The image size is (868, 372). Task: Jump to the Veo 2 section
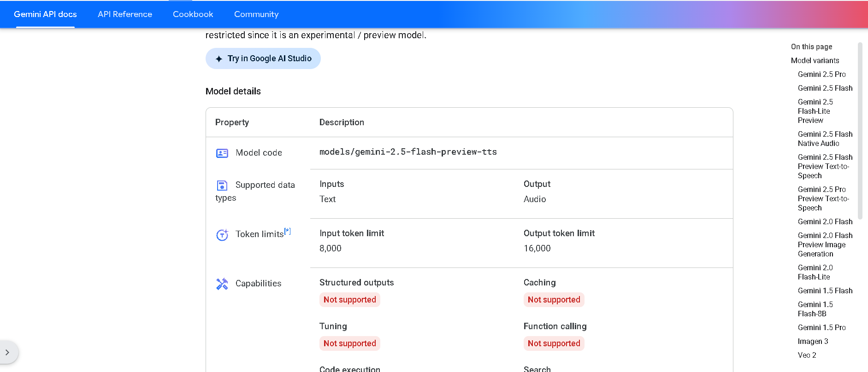pyautogui.click(x=807, y=355)
